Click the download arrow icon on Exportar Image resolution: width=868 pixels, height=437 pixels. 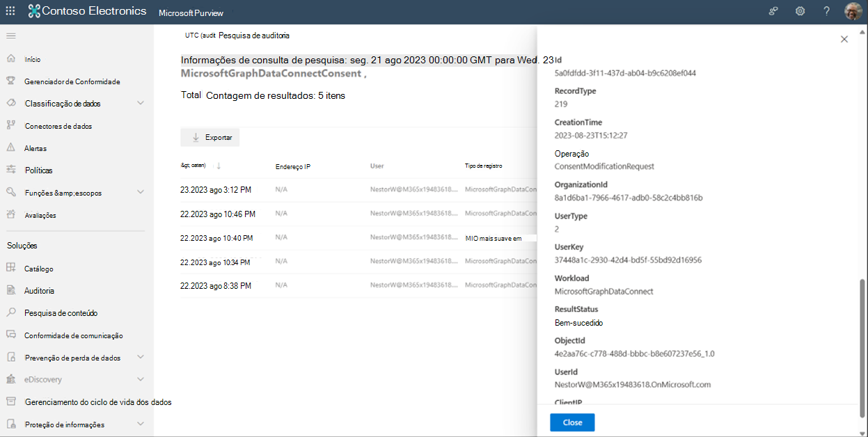(196, 138)
